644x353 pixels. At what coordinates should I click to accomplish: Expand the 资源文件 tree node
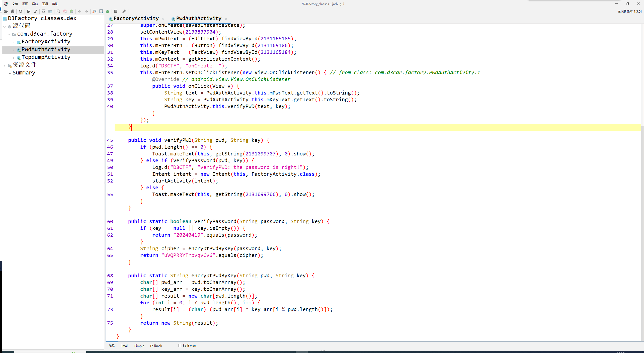[x=5, y=65]
